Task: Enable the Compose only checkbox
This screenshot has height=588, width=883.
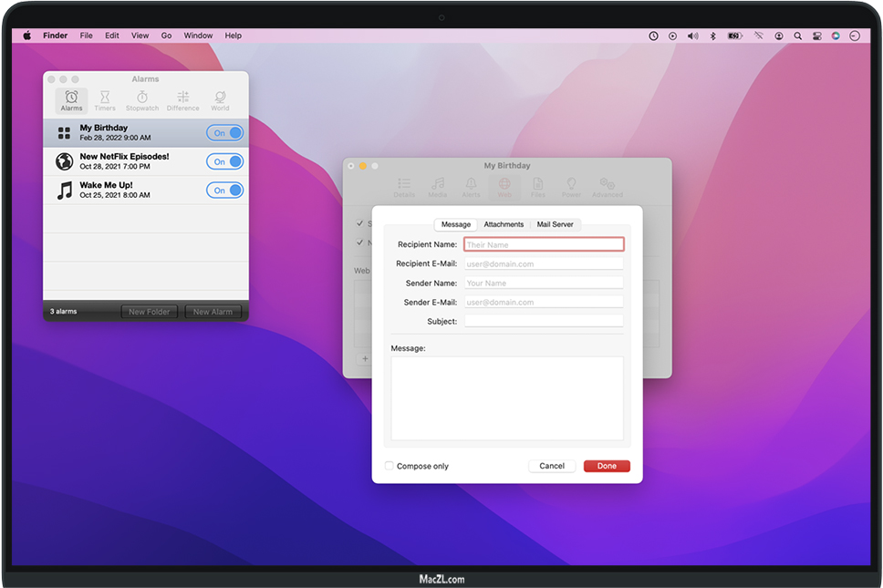Action: tap(390, 466)
